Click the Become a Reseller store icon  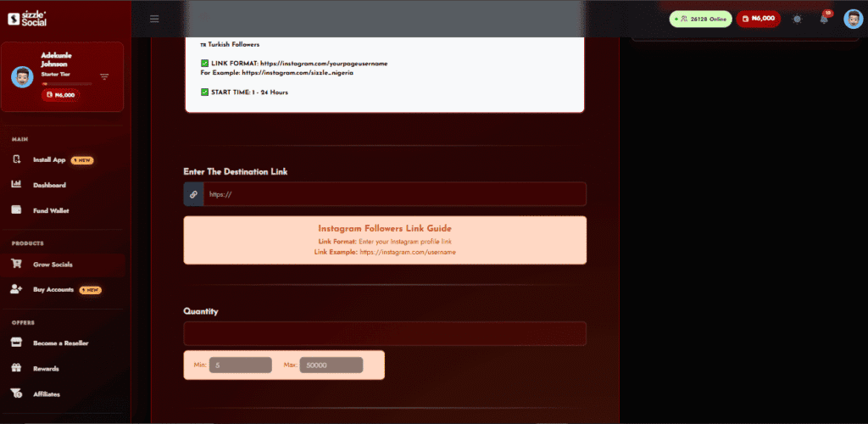tap(17, 343)
